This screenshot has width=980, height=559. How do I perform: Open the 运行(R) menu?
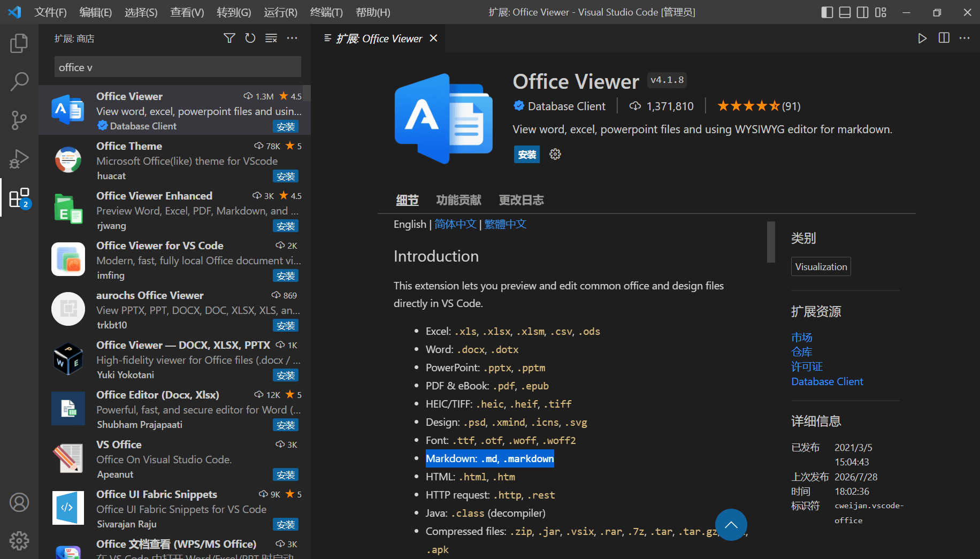[280, 12]
